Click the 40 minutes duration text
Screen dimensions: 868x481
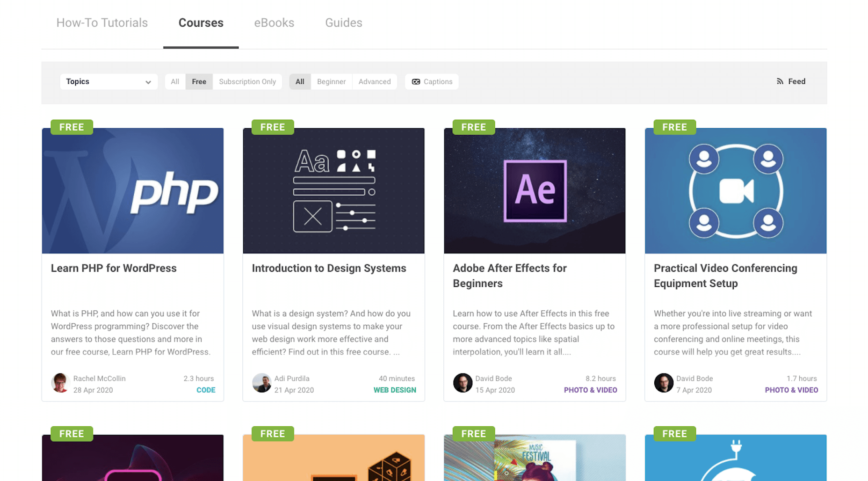pos(397,379)
